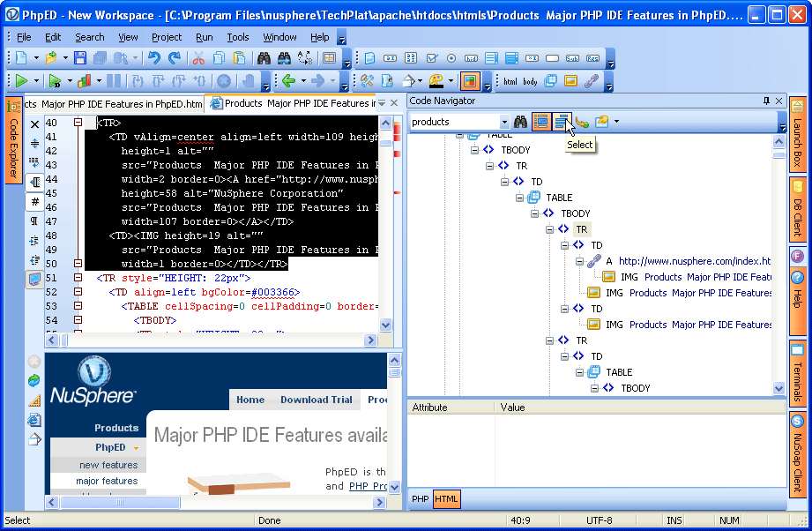Click the major features link in preview

[x=107, y=481]
